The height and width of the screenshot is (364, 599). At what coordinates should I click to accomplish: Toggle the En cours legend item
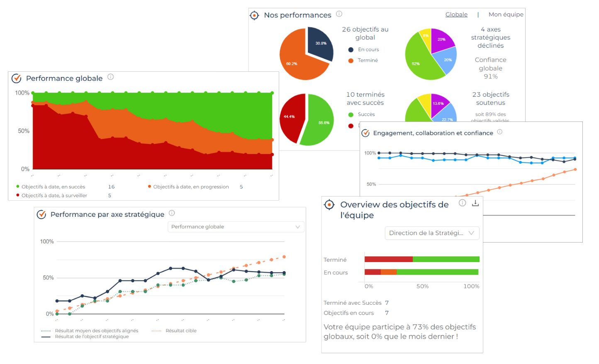(364, 49)
